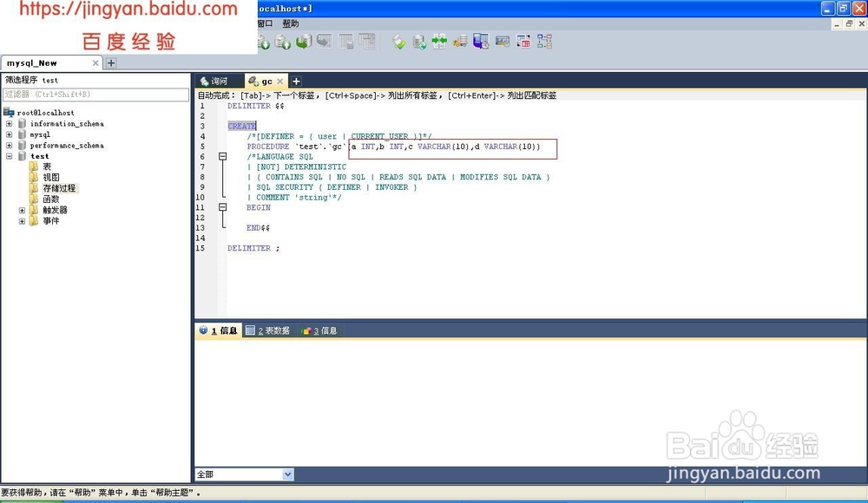
Task: Open the 帮助 menu
Action: [289, 24]
